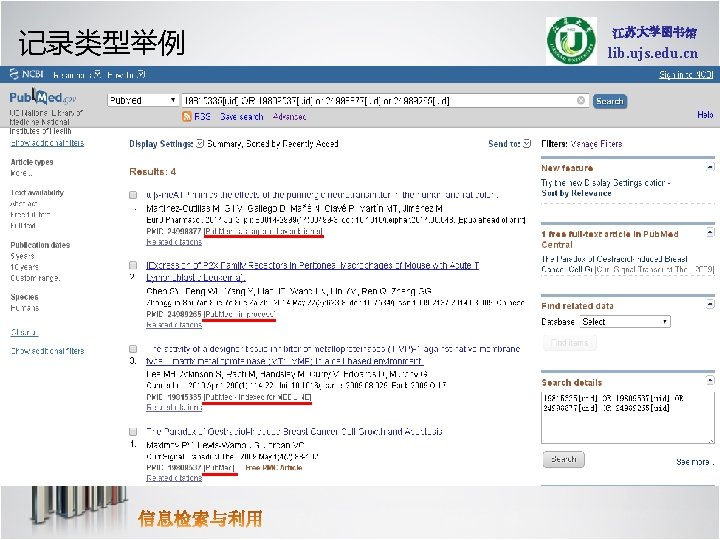Image resolution: width=720 pixels, height=540 pixels.
Task: Click the NCBI logo in header
Action: tap(27, 74)
